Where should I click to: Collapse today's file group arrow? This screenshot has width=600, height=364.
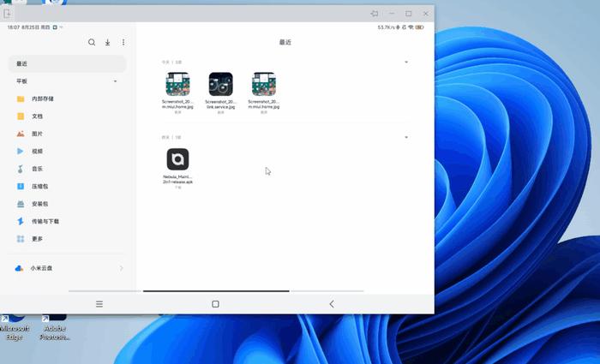pos(406,62)
